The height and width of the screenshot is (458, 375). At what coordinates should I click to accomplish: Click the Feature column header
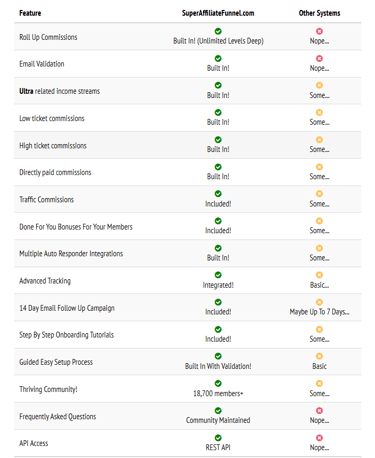(x=30, y=13)
